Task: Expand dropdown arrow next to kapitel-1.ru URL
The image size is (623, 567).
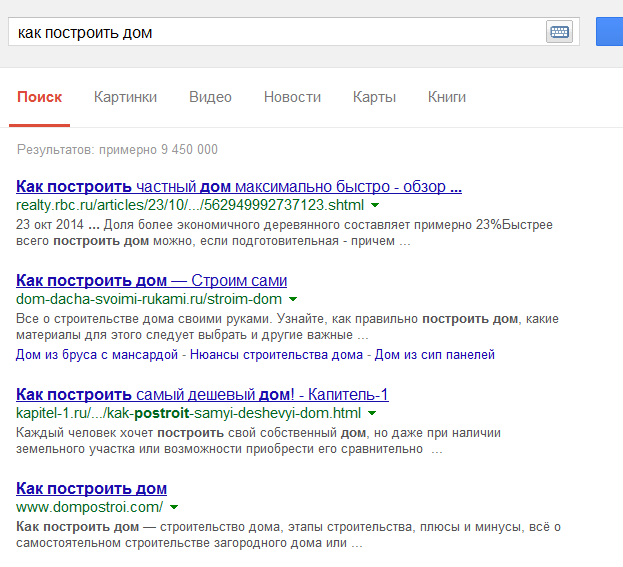Action: [372, 413]
